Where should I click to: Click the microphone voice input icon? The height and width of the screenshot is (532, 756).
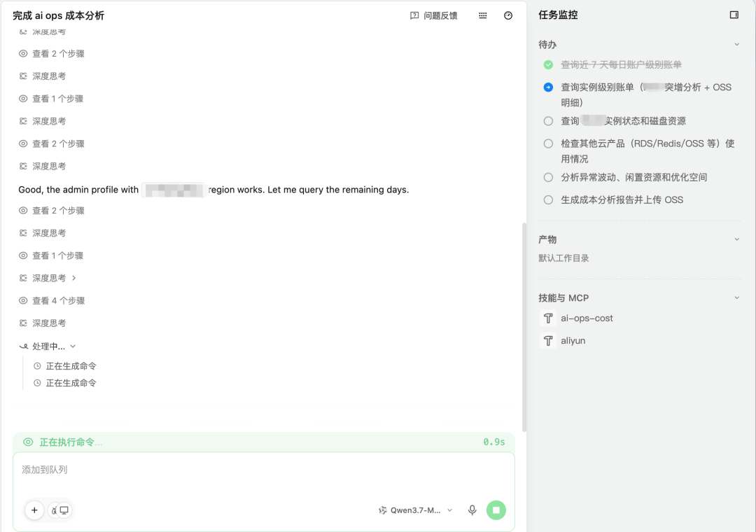tap(472, 510)
